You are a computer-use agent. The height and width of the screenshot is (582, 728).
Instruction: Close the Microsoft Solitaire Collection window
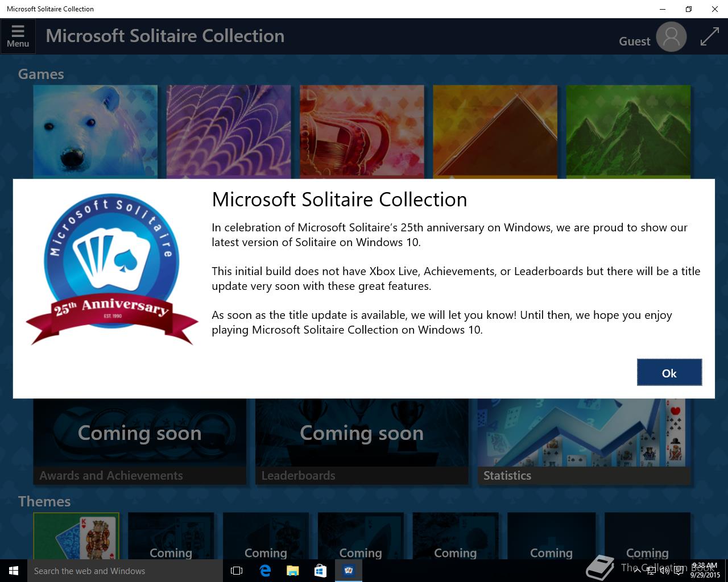[x=715, y=9]
